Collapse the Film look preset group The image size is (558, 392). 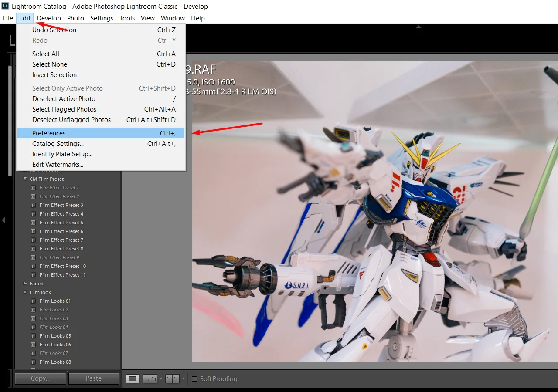[x=25, y=292]
